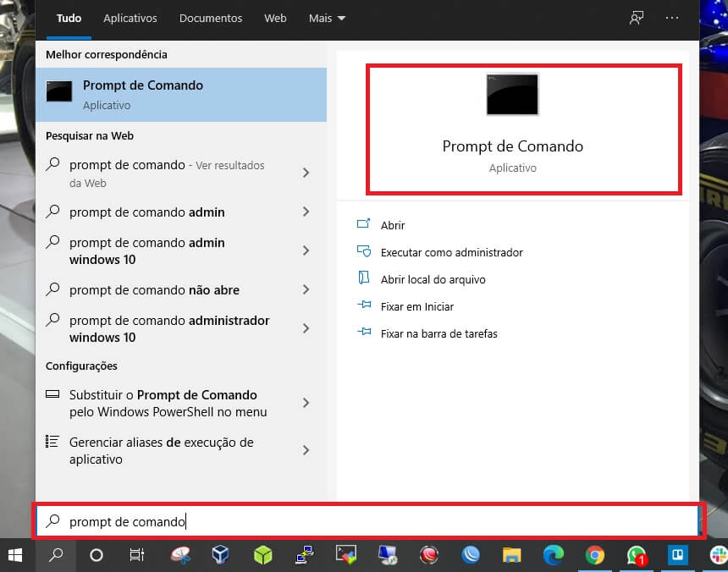728x572 pixels.
Task: Open File Explorer from the taskbar
Action: pyautogui.click(x=511, y=555)
